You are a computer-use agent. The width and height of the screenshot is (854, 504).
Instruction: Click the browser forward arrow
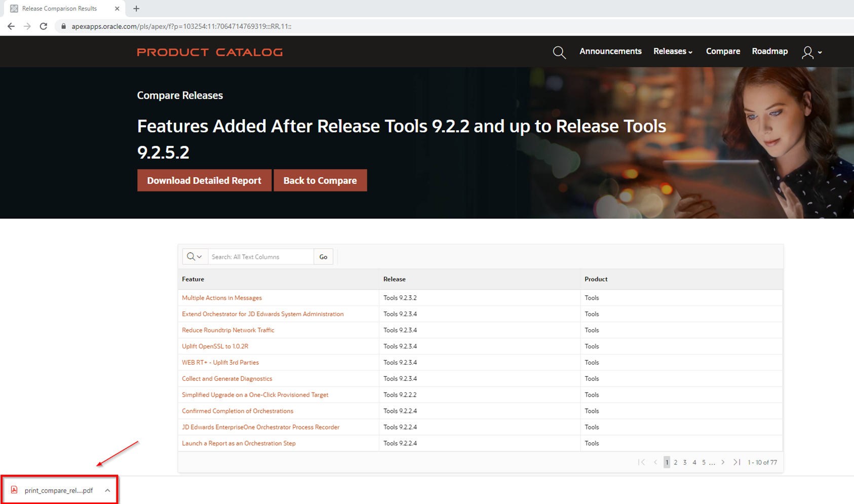tap(27, 26)
